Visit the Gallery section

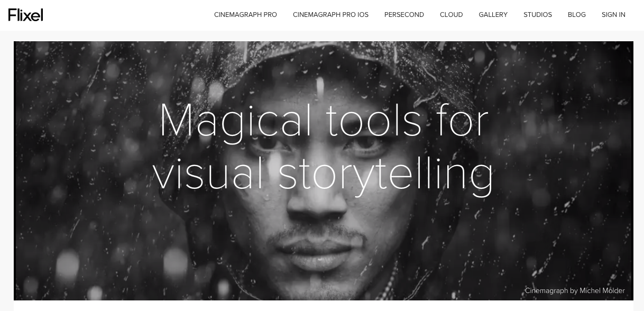tap(493, 15)
